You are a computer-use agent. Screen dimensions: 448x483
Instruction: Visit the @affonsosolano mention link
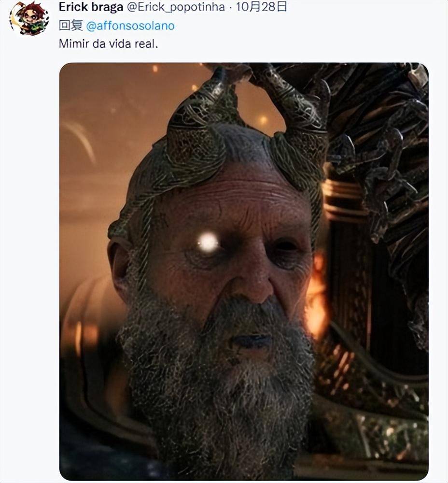coord(130,26)
